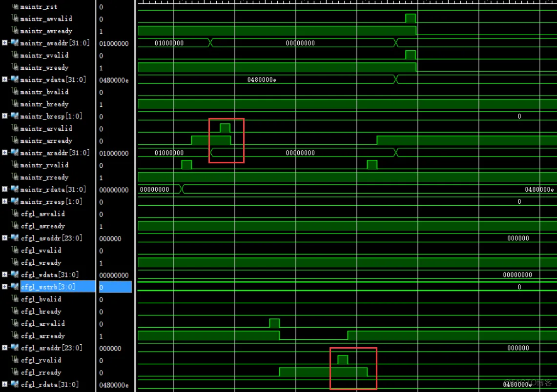The height and width of the screenshot is (392, 557).
Task: Click the maintr_wvalid wire icon
Action: point(15,55)
